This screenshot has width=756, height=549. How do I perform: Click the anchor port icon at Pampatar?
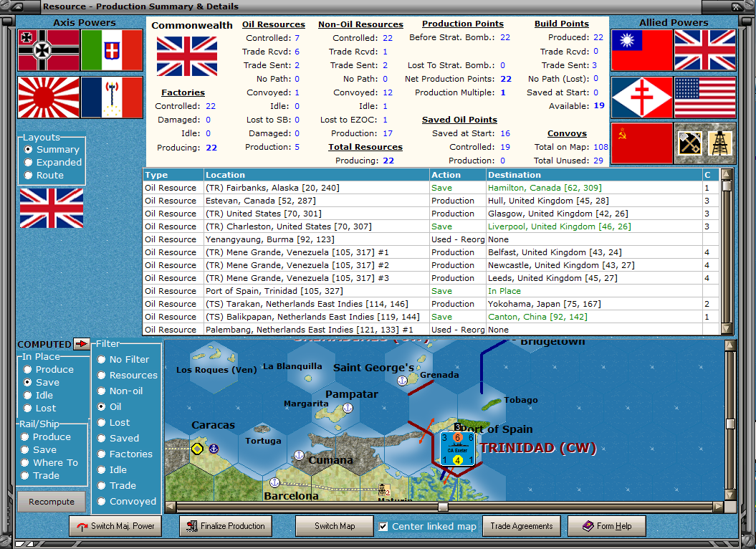tap(347, 408)
